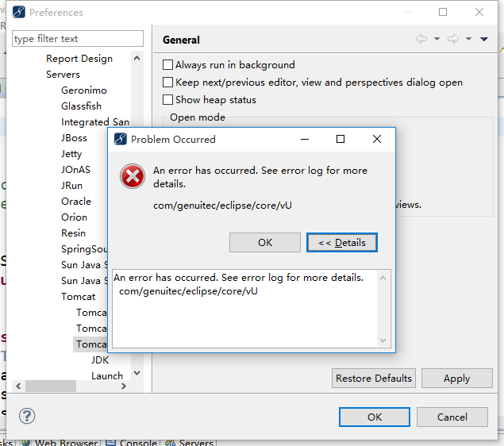Viewport: 504px width, 446px height.
Task: Enable Always run in background
Action: pyautogui.click(x=167, y=64)
